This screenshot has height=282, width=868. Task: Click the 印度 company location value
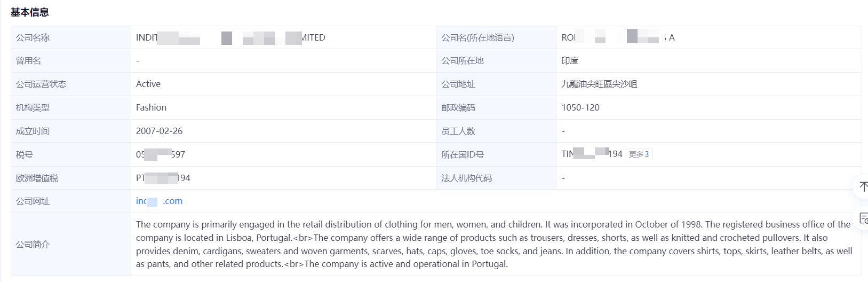[570, 61]
